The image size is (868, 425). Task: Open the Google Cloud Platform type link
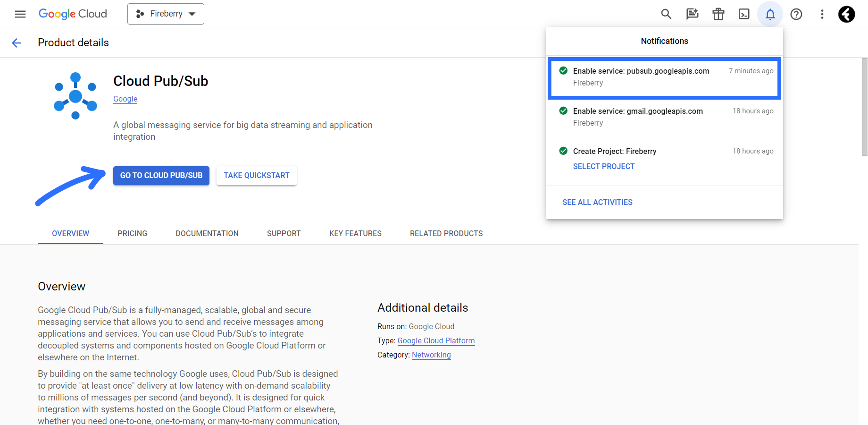[x=436, y=340]
